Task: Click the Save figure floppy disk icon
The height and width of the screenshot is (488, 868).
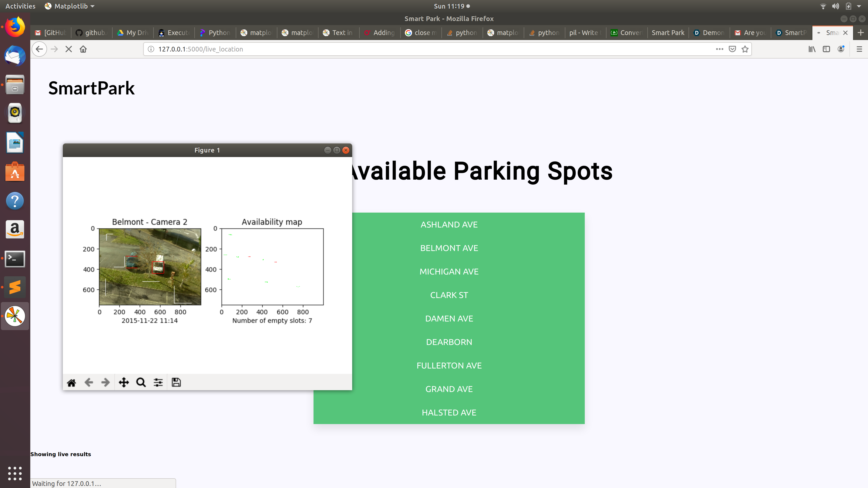Action: (x=176, y=382)
